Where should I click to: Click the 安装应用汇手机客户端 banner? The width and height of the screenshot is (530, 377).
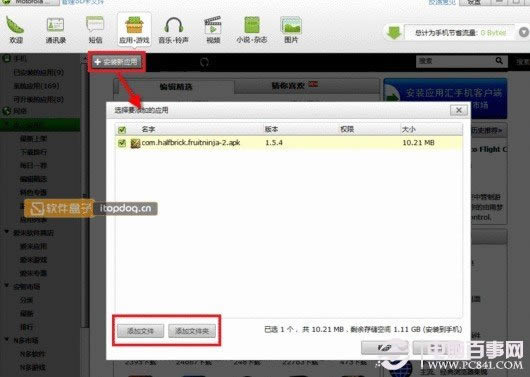tap(445, 98)
